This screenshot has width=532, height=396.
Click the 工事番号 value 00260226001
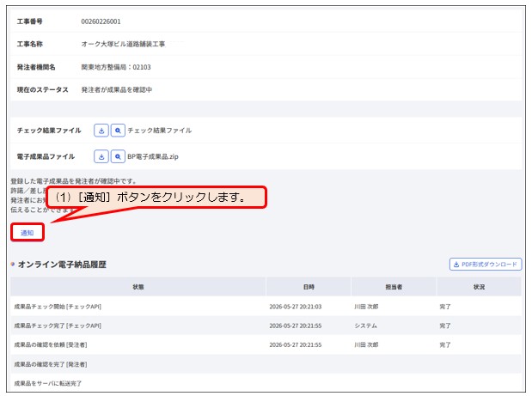[101, 21]
